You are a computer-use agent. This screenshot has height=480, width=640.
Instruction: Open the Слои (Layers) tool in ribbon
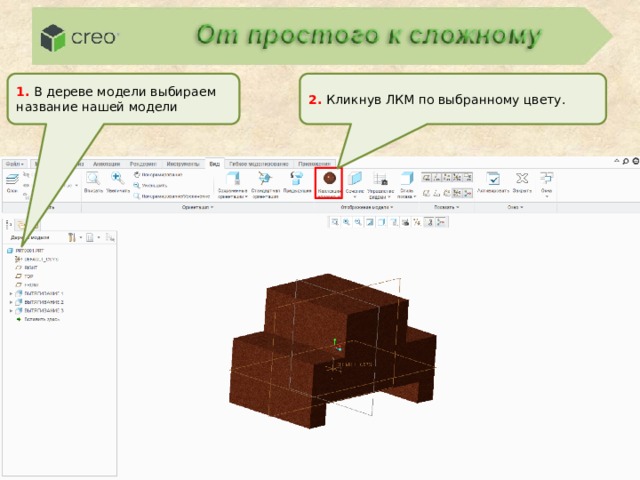coord(13,182)
